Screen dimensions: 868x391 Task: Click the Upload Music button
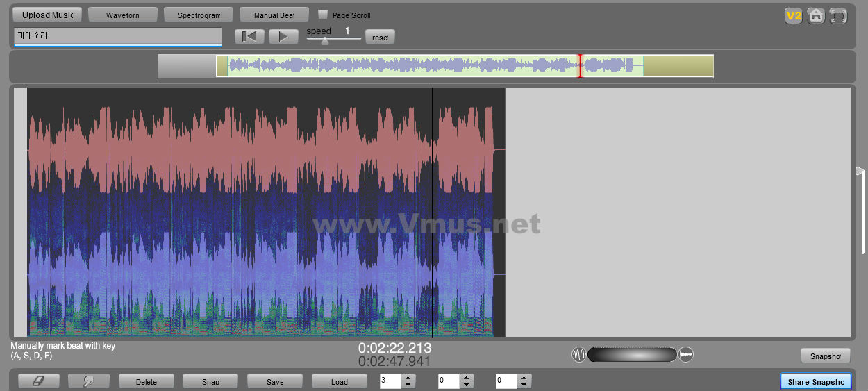pyautogui.click(x=47, y=15)
